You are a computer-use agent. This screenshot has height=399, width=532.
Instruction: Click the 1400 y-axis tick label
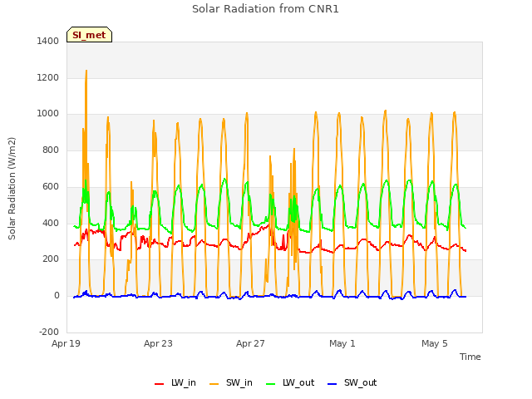coord(48,41)
